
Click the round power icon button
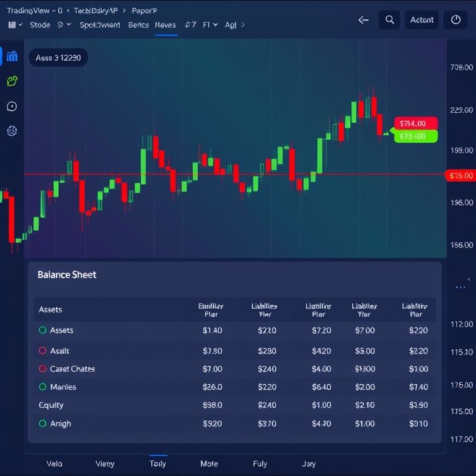point(456,20)
